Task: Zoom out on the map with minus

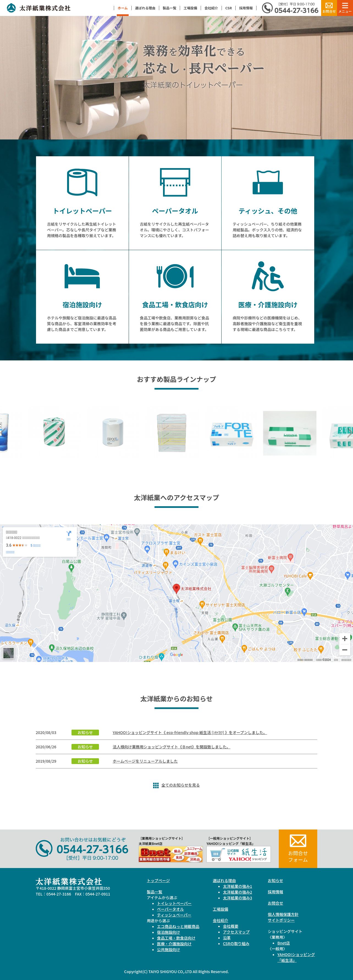Action: pyautogui.click(x=345, y=650)
